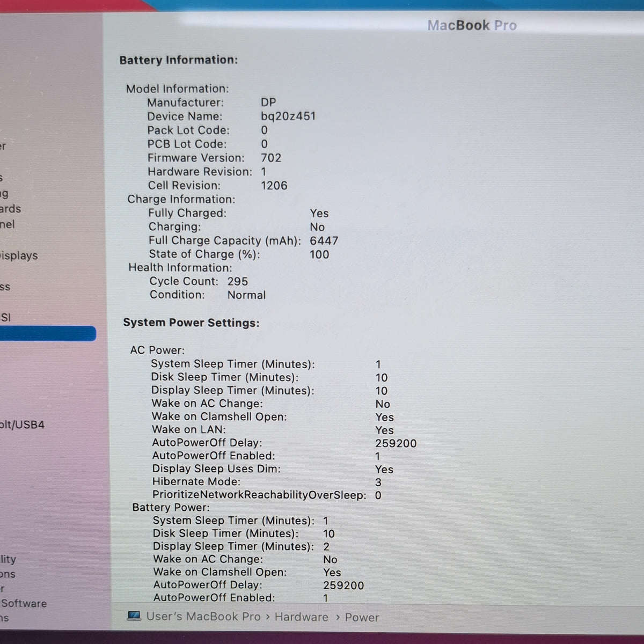Click the Hibernate Mode value 3

point(378,482)
